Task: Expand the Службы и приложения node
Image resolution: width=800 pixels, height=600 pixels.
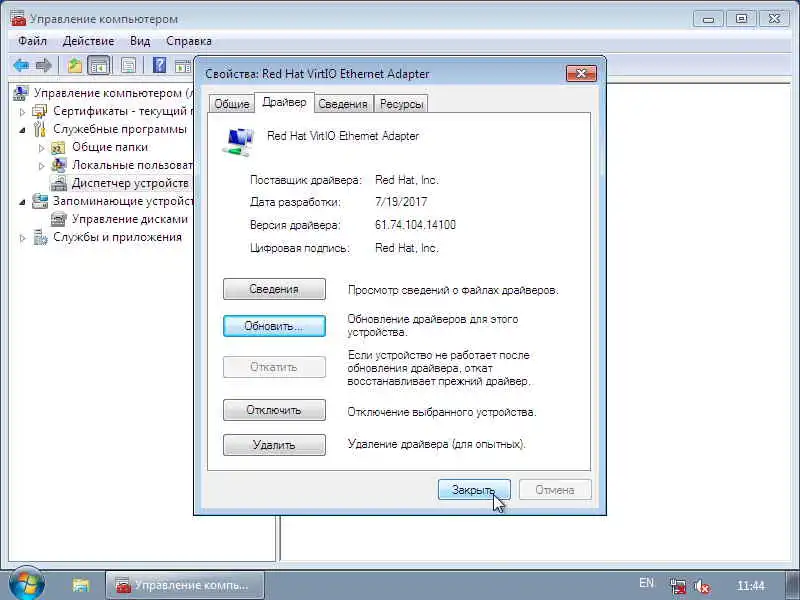Action: 22,238
